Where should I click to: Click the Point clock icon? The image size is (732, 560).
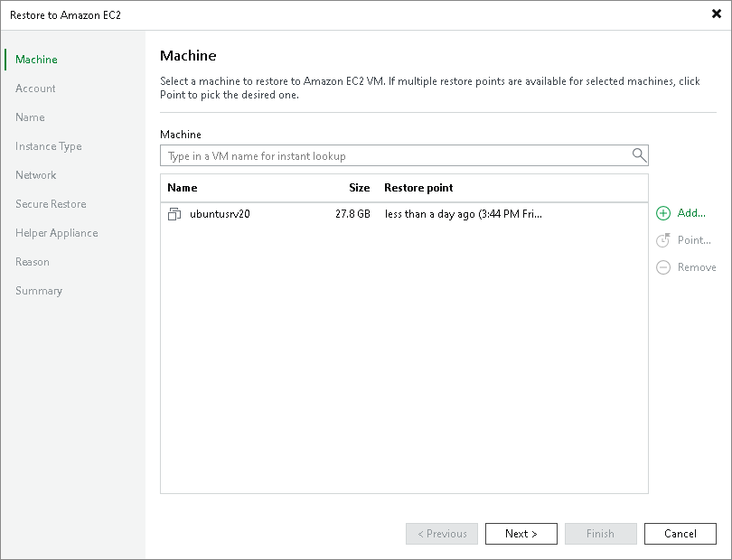coord(663,240)
